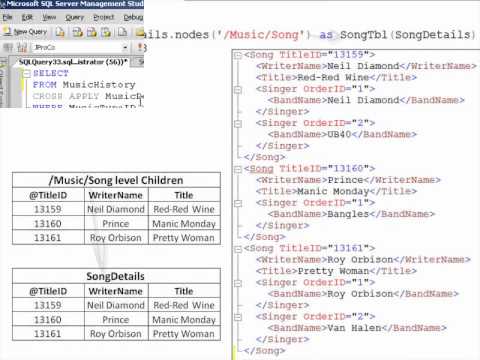Click the Analysis Services MDX Query icon
This screenshot has height=360, width=480.
[77, 32]
